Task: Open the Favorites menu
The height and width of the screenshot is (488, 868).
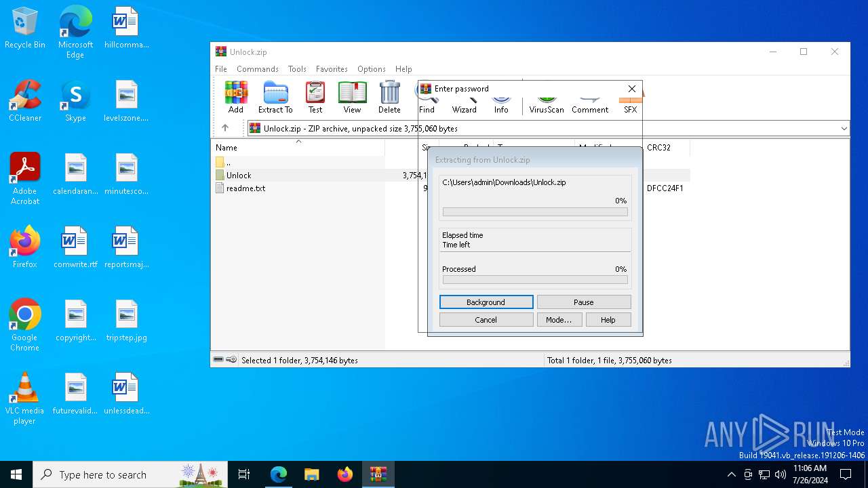Action: 332,69
